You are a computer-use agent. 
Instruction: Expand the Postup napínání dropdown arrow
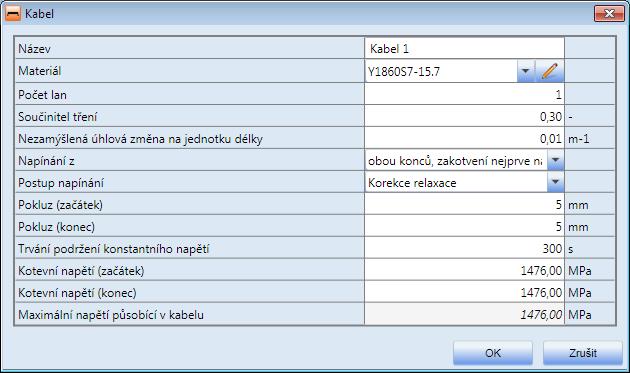point(555,182)
